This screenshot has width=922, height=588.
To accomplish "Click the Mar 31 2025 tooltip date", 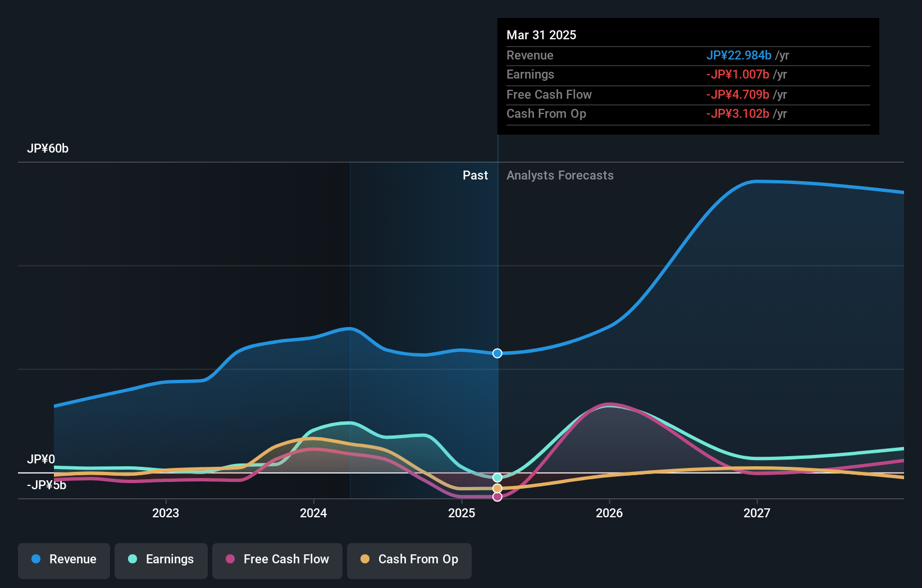I will [x=541, y=35].
